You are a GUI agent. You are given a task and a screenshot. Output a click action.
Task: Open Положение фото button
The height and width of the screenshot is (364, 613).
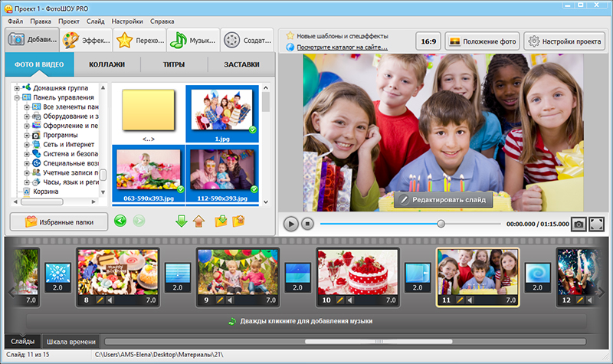[x=483, y=41]
